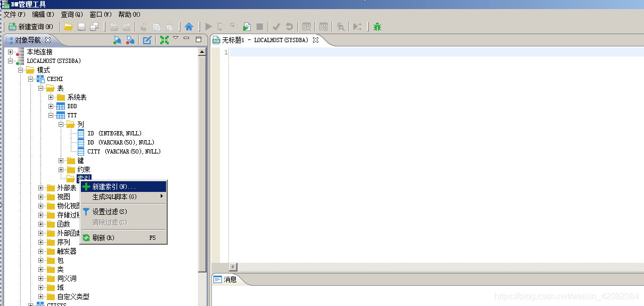Click the paste clipboard toolbar icon
Image resolution: width=644 pixels, height=306 pixels.
tap(169, 27)
